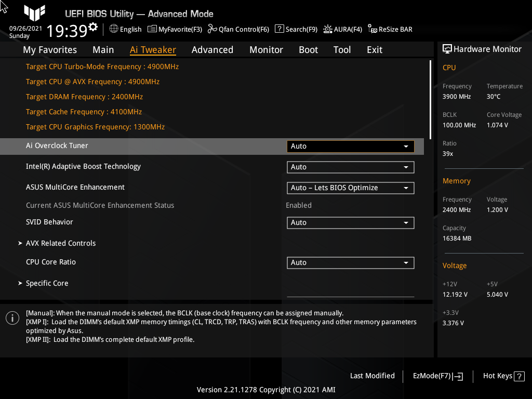Open the CPU Core Ratio dropdown
Screen dimensions: 532x399
click(x=350, y=263)
